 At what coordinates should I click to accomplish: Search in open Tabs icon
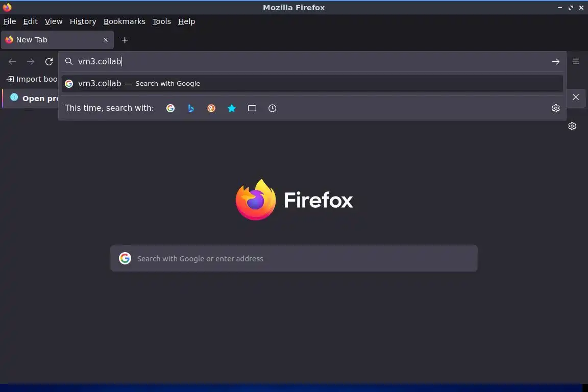[252, 108]
